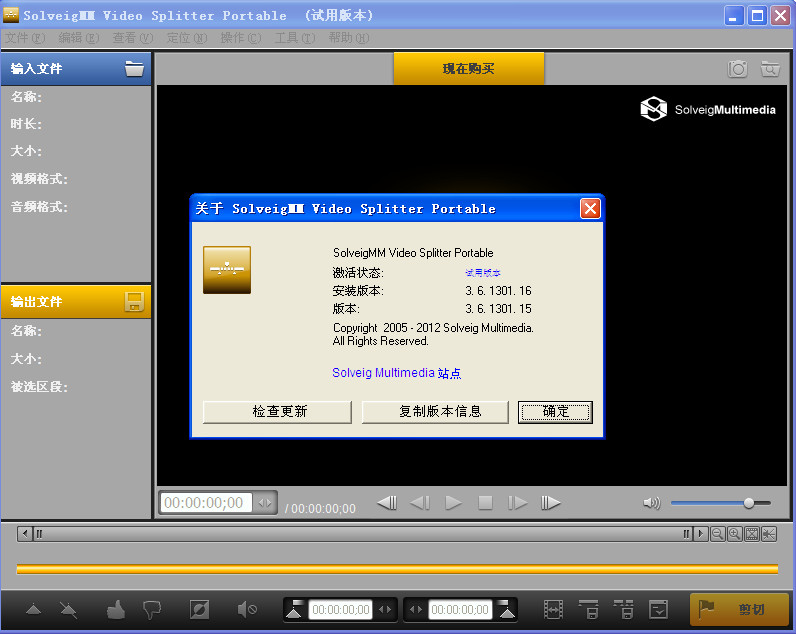Click the orange timeline track

(x=397, y=569)
